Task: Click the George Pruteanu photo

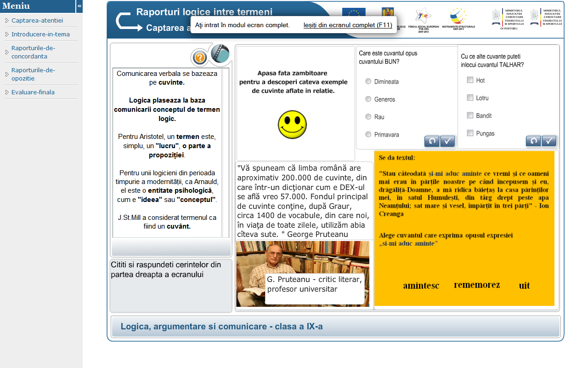Action: point(250,274)
